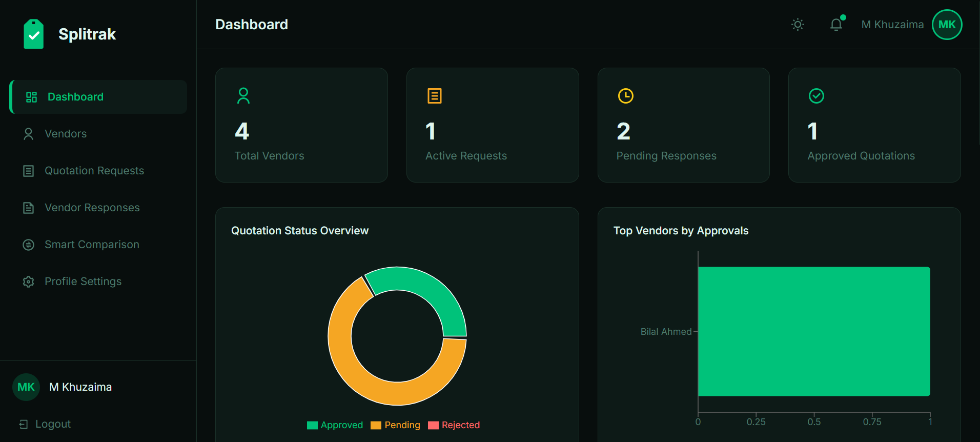Open Smart Comparison page

point(98,245)
